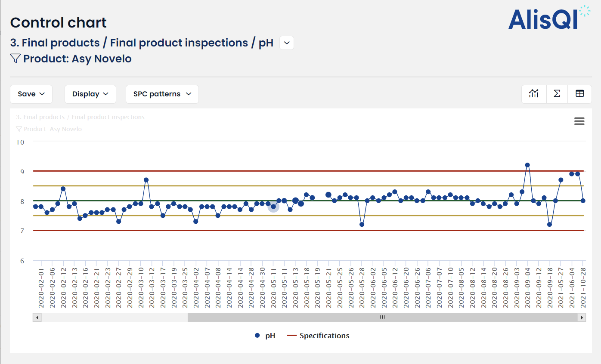Click the filter funnel icon beside Product
601x364 pixels.
pyautogui.click(x=15, y=59)
